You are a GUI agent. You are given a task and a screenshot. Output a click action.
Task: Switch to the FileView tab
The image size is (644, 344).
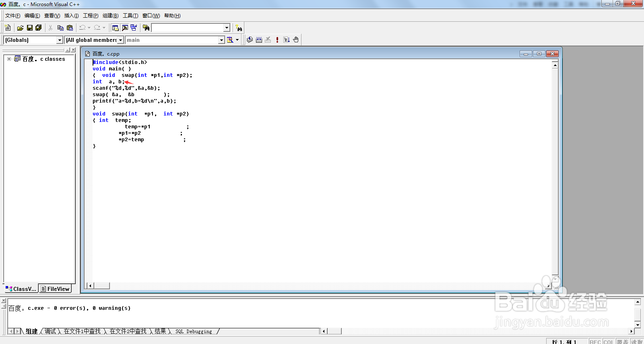point(55,289)
